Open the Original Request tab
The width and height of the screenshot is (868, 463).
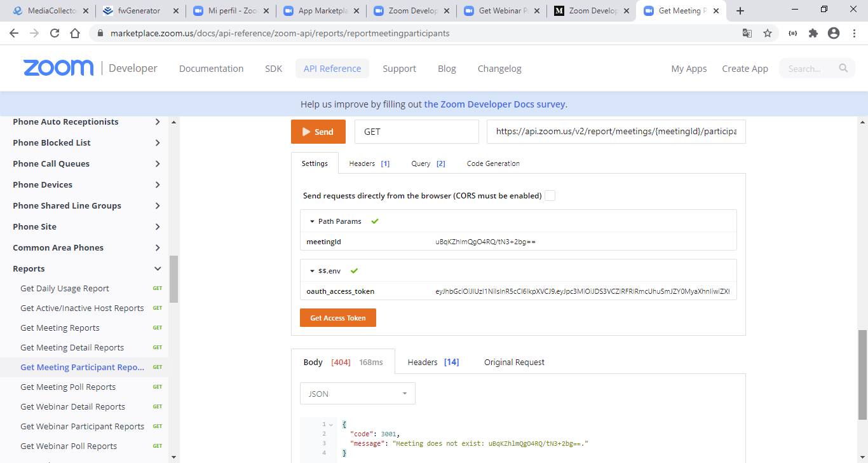tap(514, 362)
